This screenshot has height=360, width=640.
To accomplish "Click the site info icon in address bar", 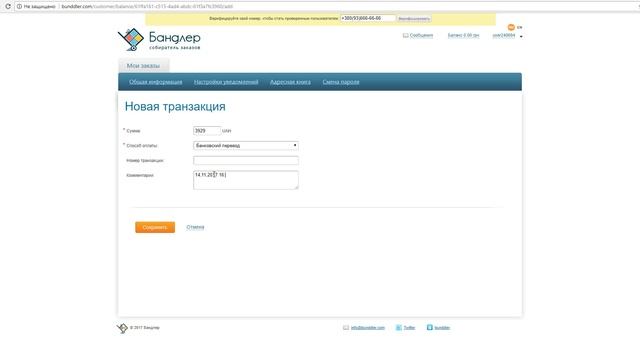I will tap(19, 7).
